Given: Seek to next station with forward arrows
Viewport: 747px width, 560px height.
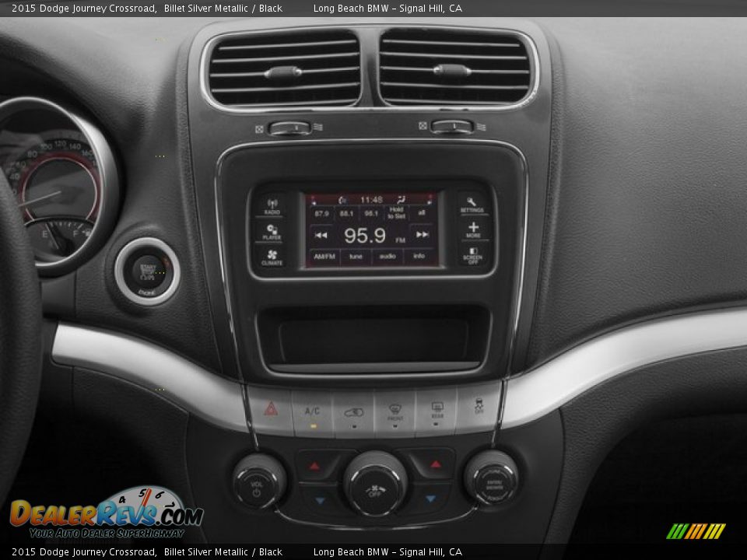Looking at the screenshot, I should pos(422,234).
